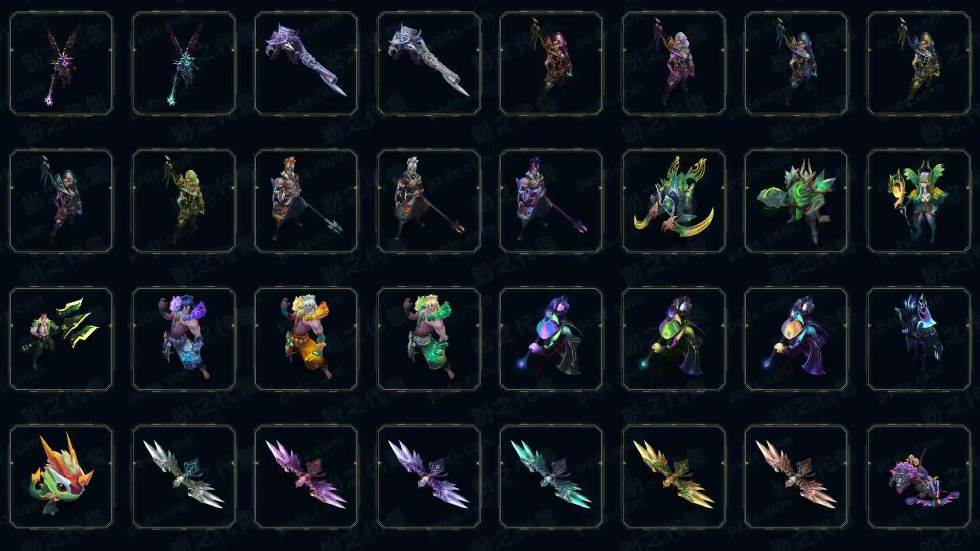Pick the brawler with orange pants
The image size is (980, 551).
point(306,339)
